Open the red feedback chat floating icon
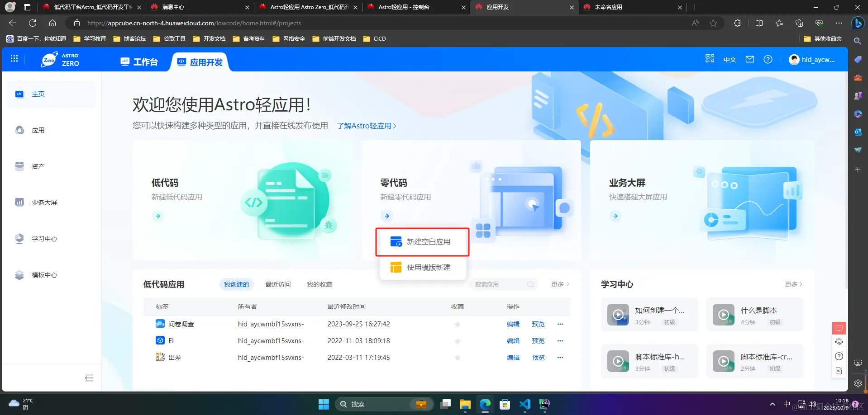The height and width of the screenshot is (415, 868). click(839, 328)
